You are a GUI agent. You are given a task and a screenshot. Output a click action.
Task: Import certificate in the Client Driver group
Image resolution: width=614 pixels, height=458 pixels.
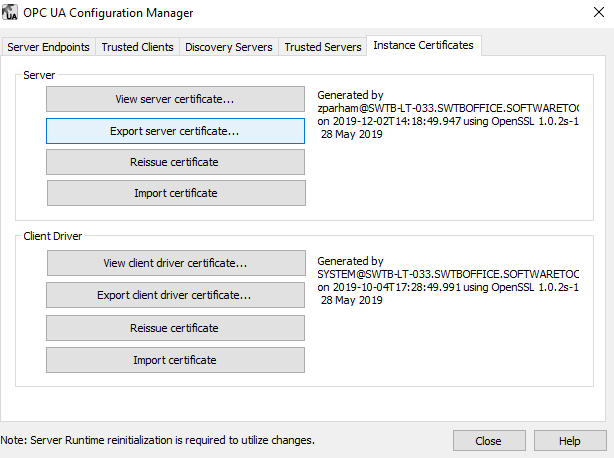coord(175,360)
